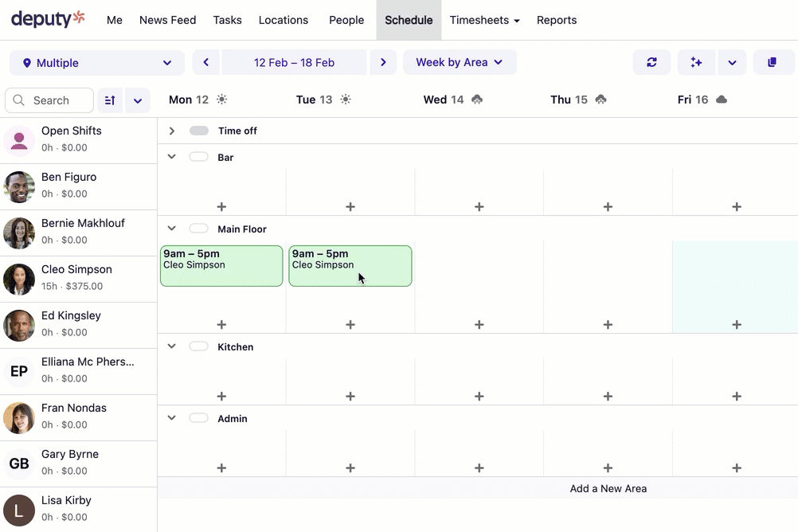This screenshot has height=532, width=798.
Task: Select the Schedule tab
Action: tap(409, 20)
